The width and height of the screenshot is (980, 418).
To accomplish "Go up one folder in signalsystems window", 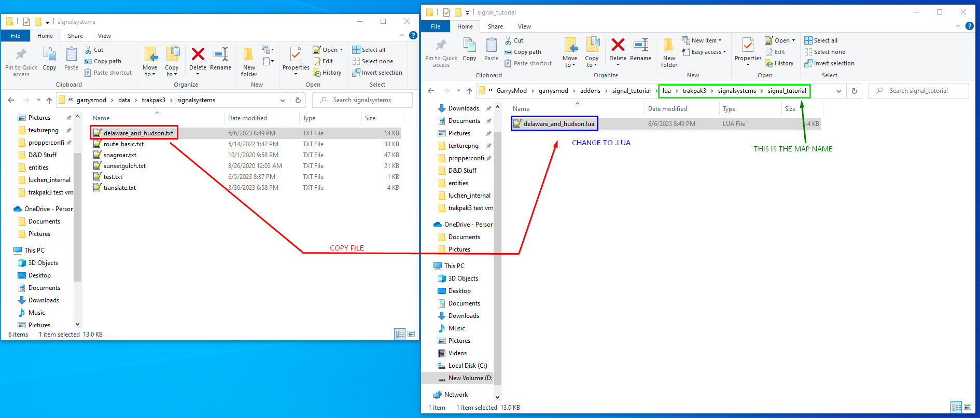I will 49,100.
